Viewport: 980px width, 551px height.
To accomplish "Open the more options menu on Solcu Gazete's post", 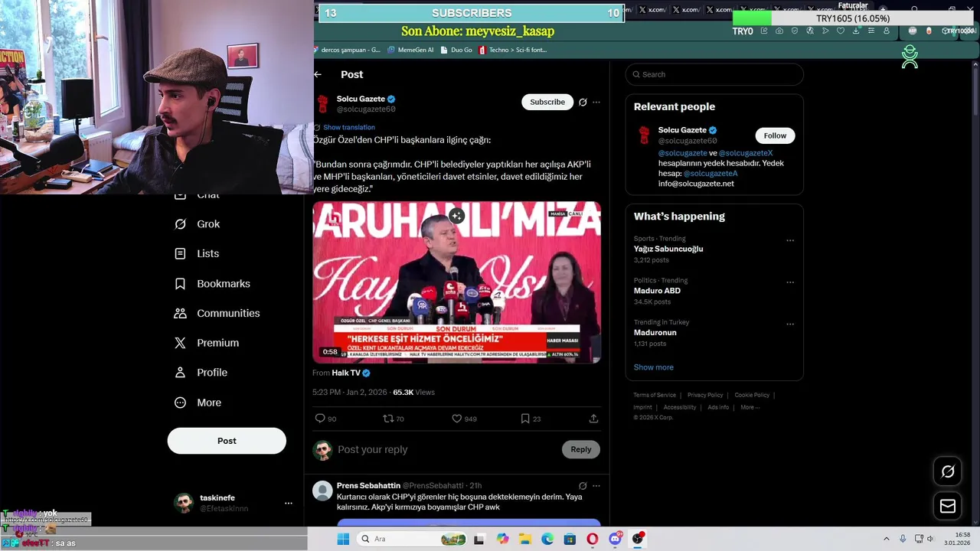I will point(596,102).
